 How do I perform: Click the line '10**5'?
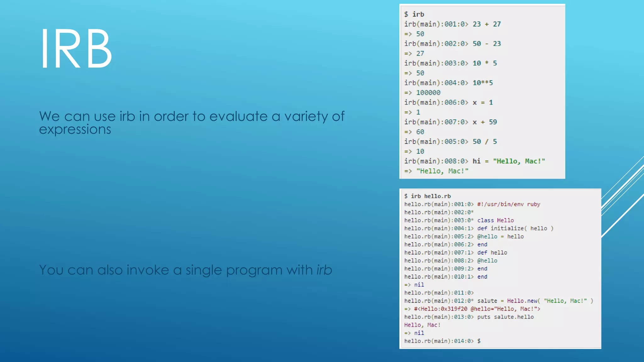click(x=448, y=83)
